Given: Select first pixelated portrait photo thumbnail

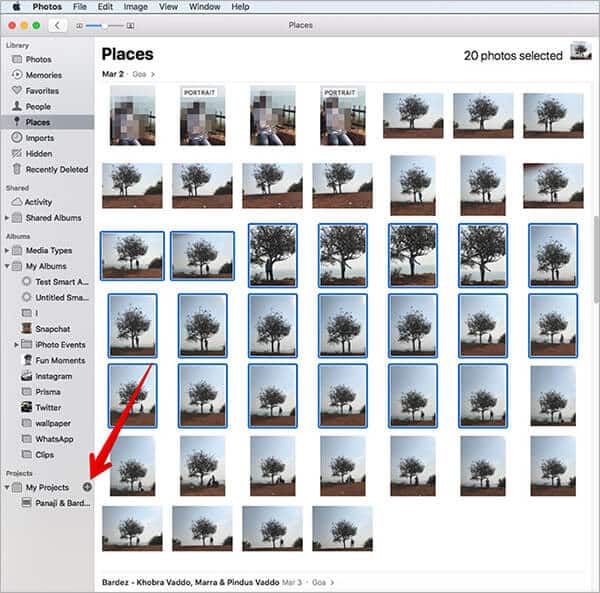Looking at the screenshot, I should tap(132, 116).
